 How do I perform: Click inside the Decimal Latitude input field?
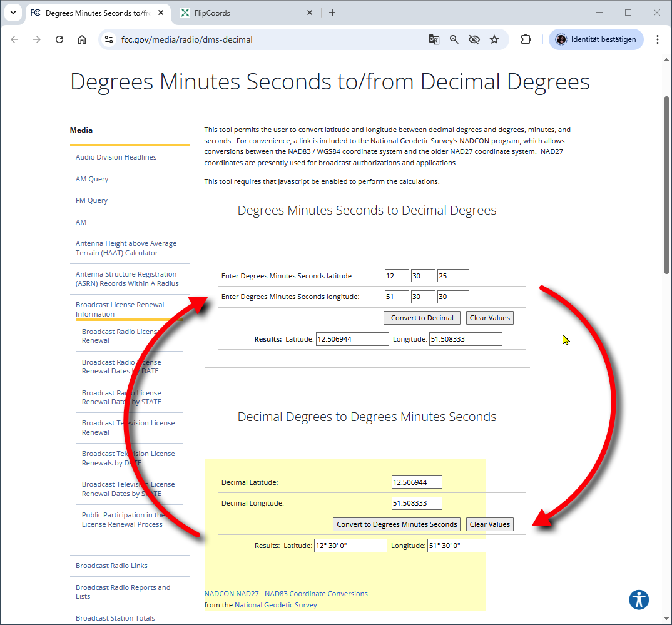click(416, 482)
